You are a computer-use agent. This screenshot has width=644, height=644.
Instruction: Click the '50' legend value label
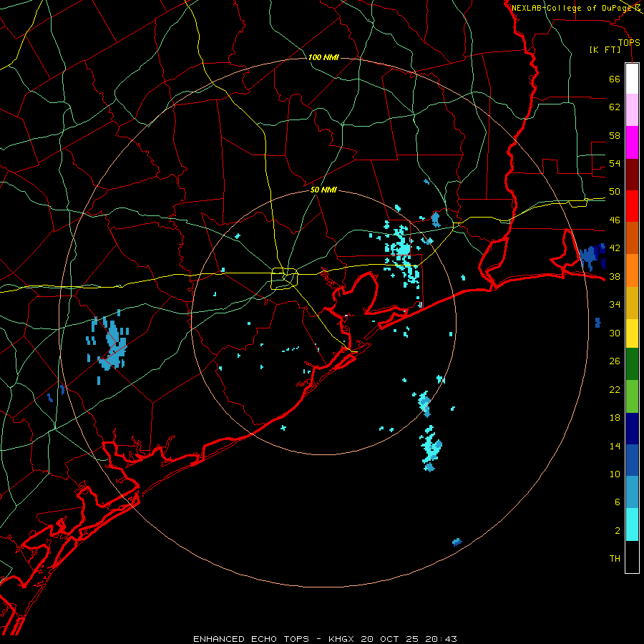[615, 192]
